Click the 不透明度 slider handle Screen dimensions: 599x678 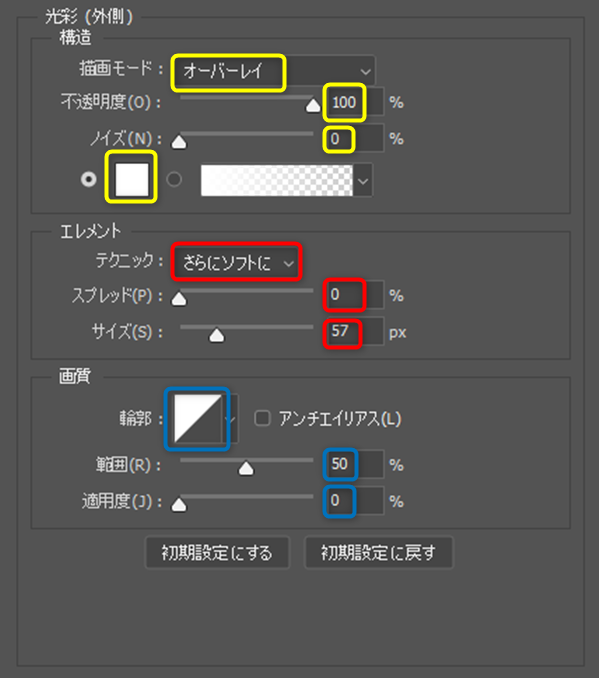coord(313,105)
